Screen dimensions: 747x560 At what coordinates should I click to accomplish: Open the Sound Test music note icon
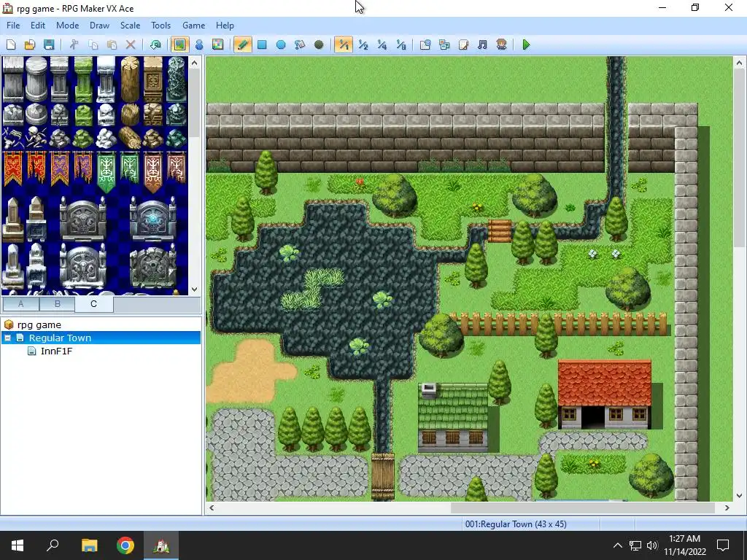483,44
